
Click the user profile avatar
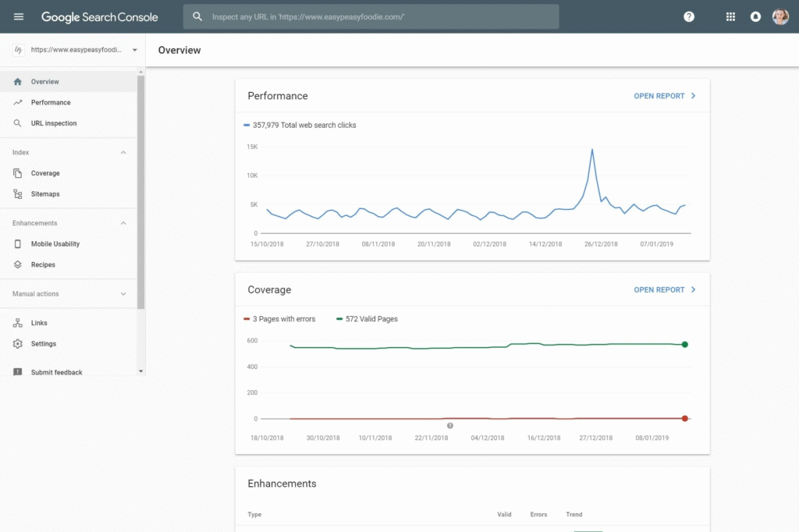(780, 16)
